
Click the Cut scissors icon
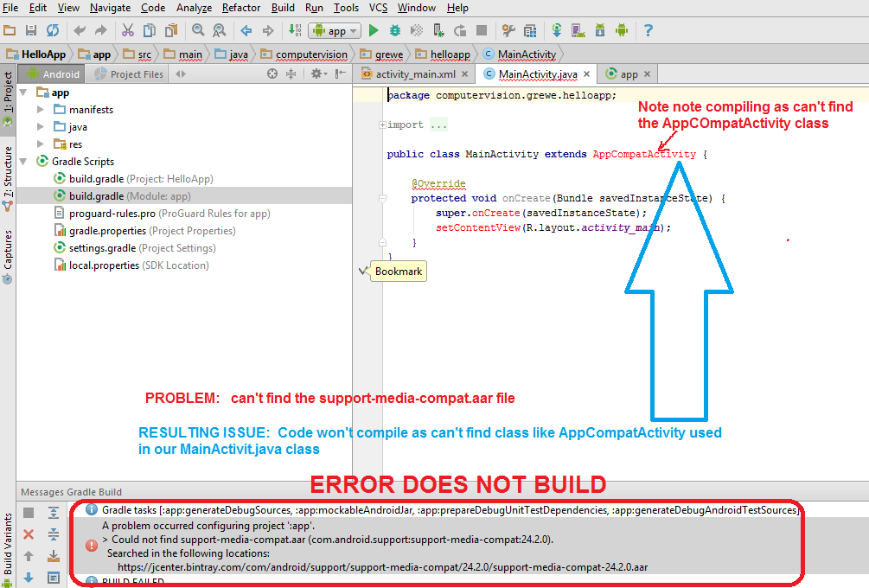coord(127,30)
